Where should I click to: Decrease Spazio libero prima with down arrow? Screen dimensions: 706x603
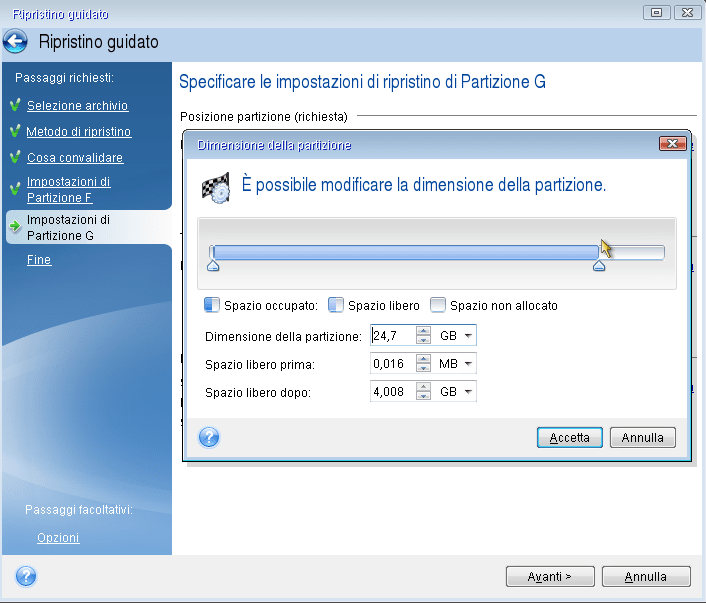[424, 368]
